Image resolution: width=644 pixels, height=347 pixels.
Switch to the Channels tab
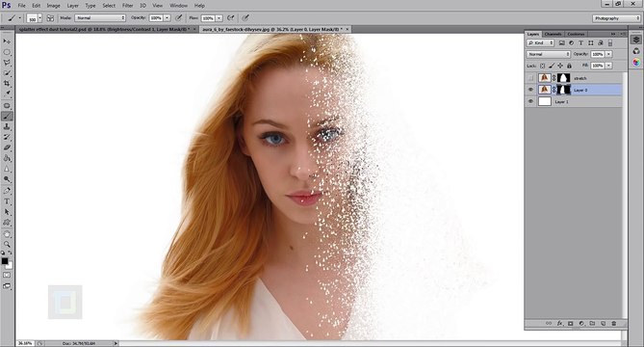554,34
